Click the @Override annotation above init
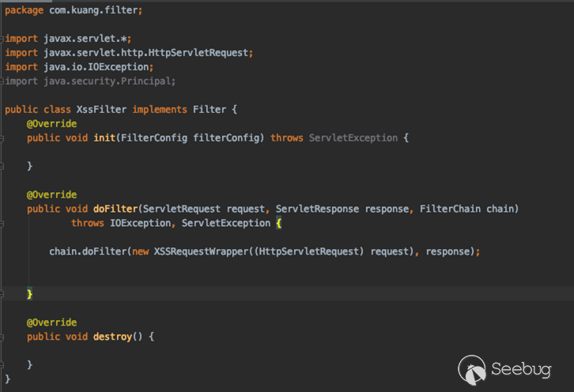The height and width of the screenshot is (392, 574). coord(51,123)
